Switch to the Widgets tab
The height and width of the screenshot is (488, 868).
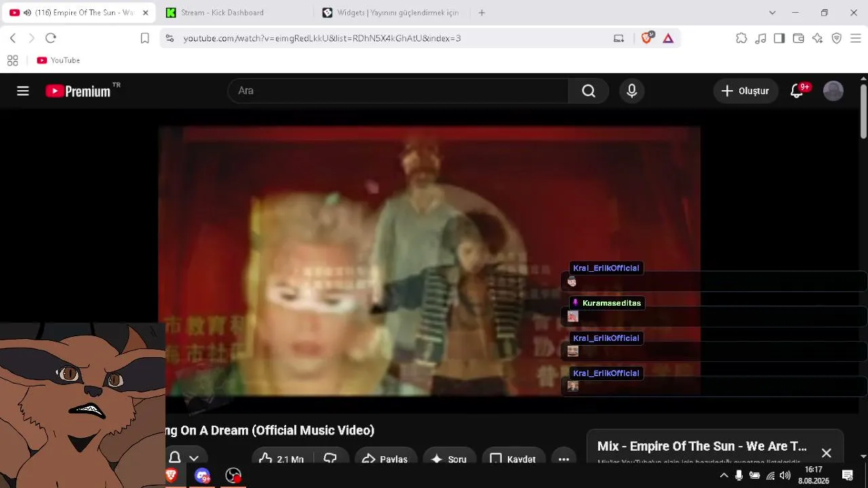pyautogui.click(x=392, y=13)
